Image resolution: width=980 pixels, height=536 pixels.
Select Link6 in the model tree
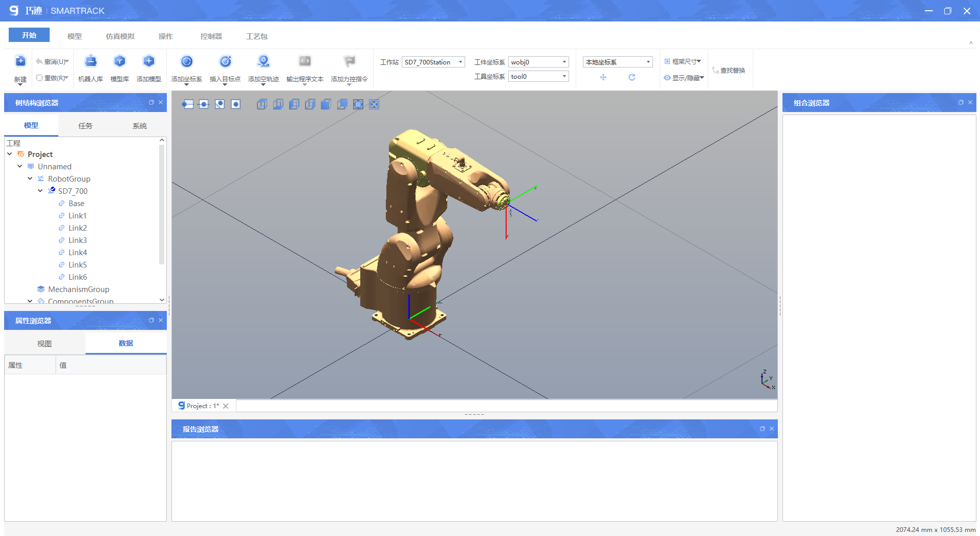click(x=77, y=277)
